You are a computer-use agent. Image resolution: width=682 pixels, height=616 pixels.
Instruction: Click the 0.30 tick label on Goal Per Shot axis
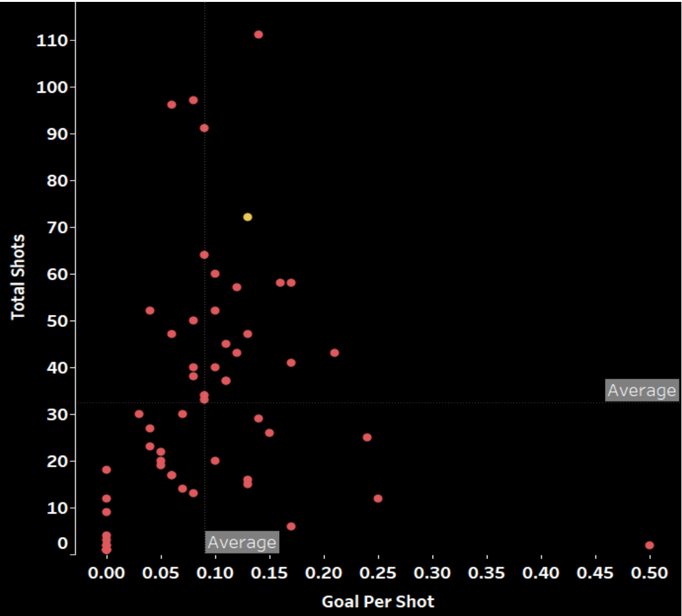pyautogui.click(x=432, y=573)
